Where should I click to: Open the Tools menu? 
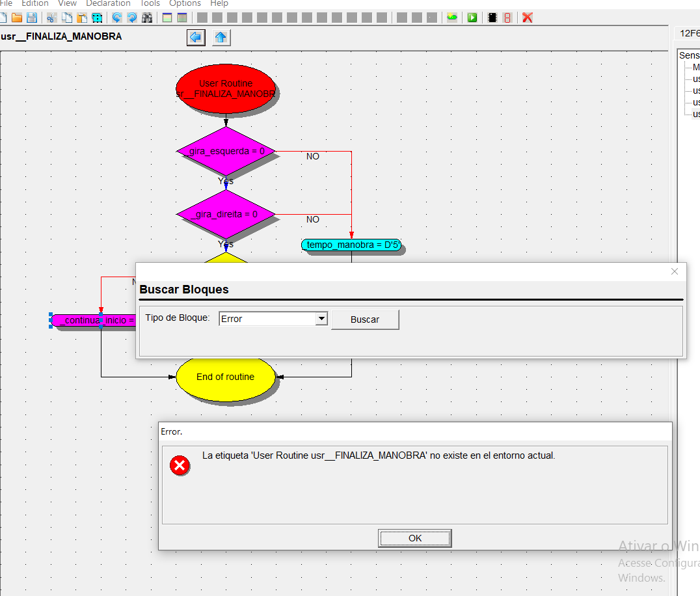pos(150,3)
